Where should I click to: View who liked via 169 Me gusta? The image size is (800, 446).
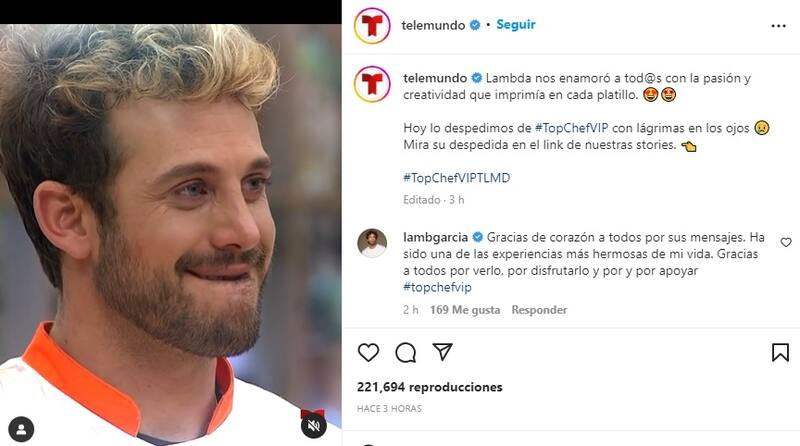[x=465, y=310]
